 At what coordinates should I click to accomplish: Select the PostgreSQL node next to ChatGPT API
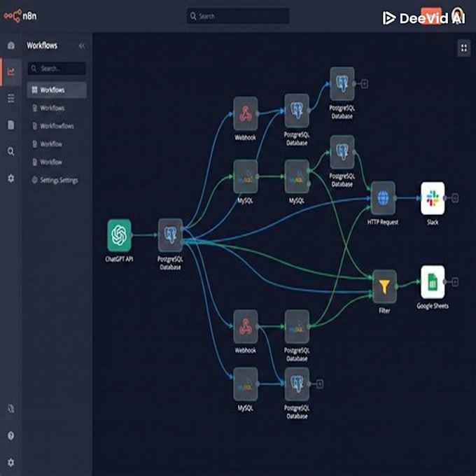click(170, 235)
